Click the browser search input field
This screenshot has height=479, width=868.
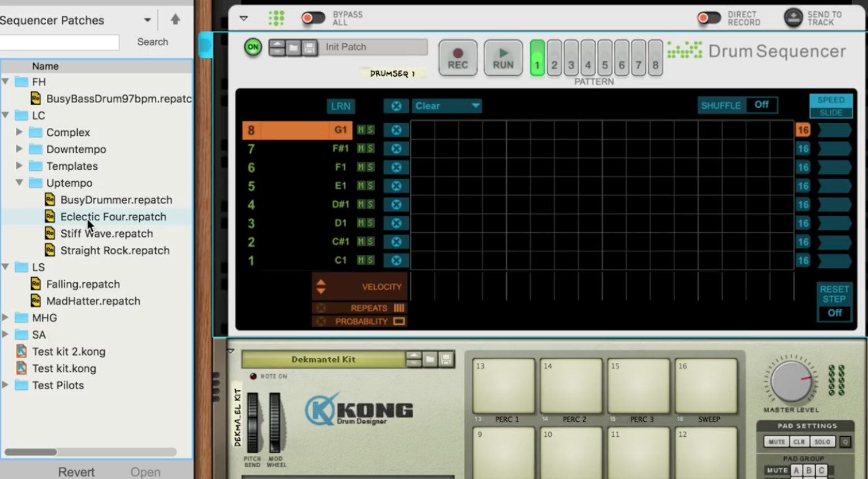tap(59, 42)
